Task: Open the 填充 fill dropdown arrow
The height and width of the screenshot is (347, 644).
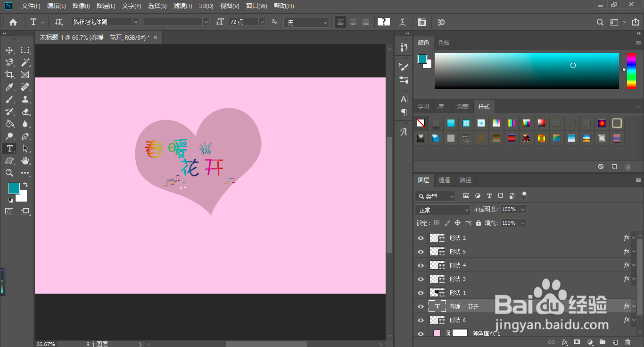Action: click(x=522, y=223)
